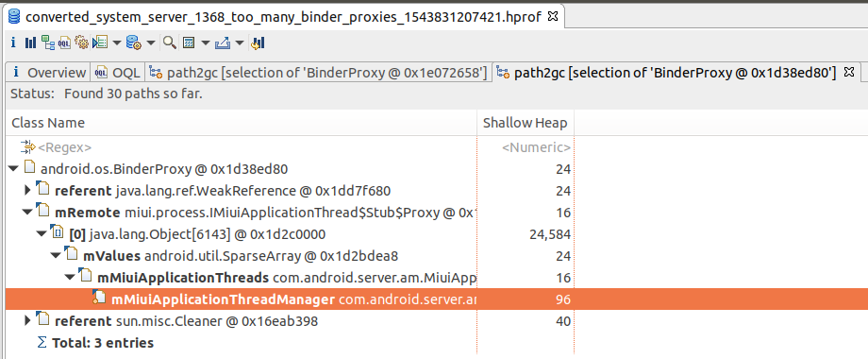Screen dimensions: 868x359
Task: Close the hprof editor tab
Action: pyautogui.click(x=553, y=16)
